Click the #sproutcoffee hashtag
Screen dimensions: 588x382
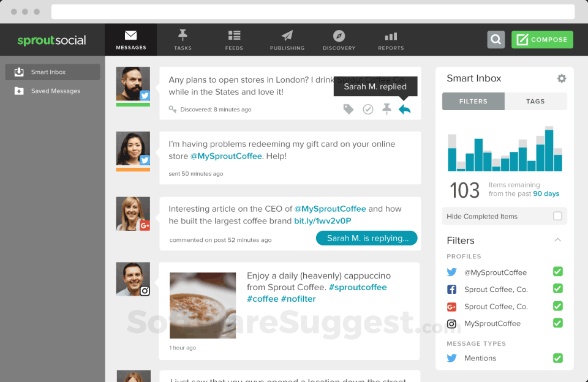tap(358, 286)
